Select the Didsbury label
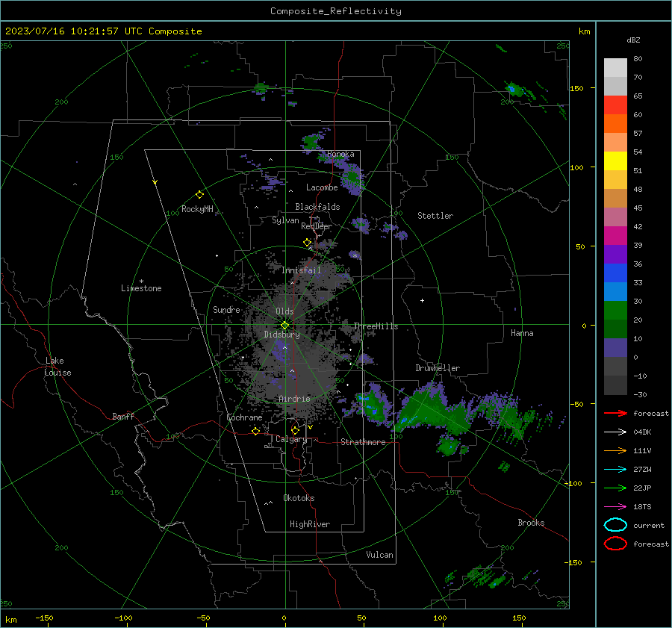The height and width of the screenshot is (628, 672). click(x=281, y=335)
